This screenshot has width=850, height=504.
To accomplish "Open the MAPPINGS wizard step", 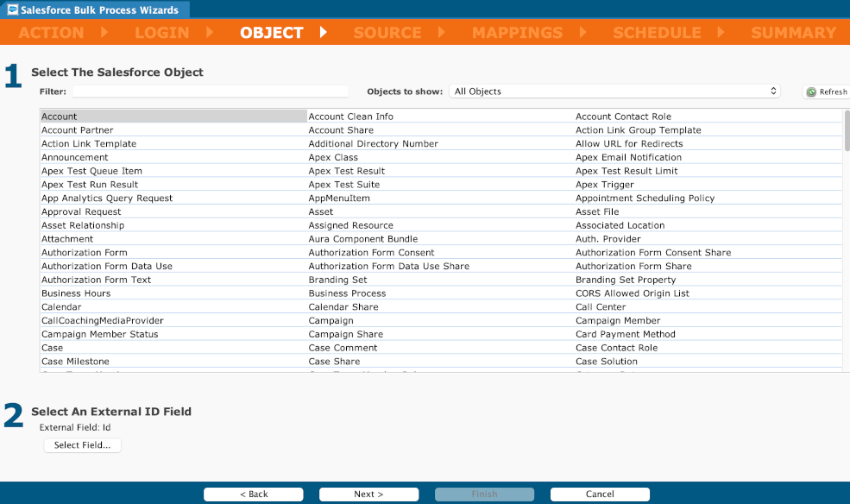I will coord(517,33).
